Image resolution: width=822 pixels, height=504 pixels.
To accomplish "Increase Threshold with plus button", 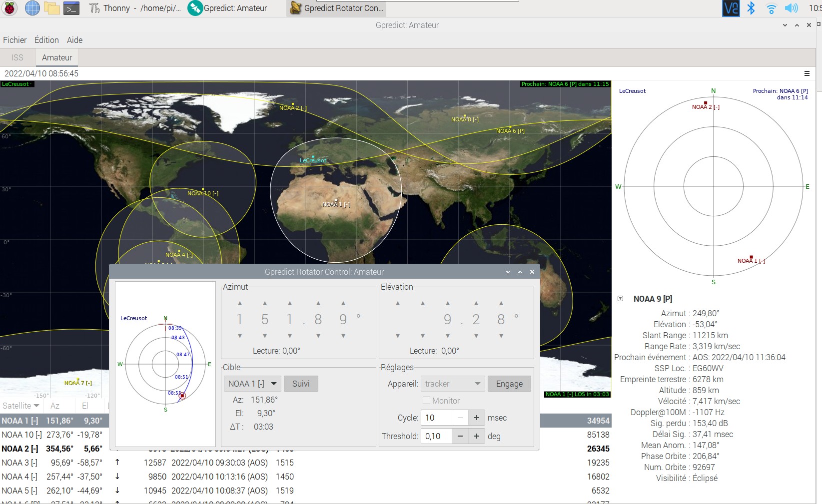I will pyautogui.click(x=477, y=436).
